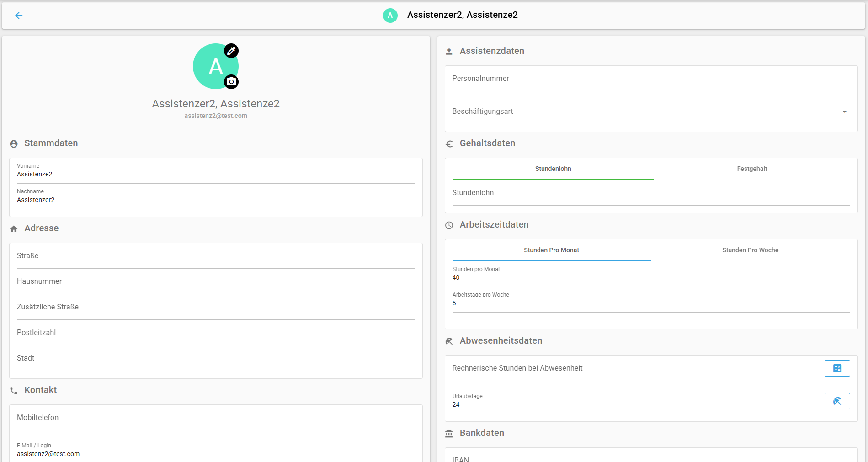Click the bank icon beside Bankdaten
This screenshot has width=868, height=462.
[x=449, y=434]
